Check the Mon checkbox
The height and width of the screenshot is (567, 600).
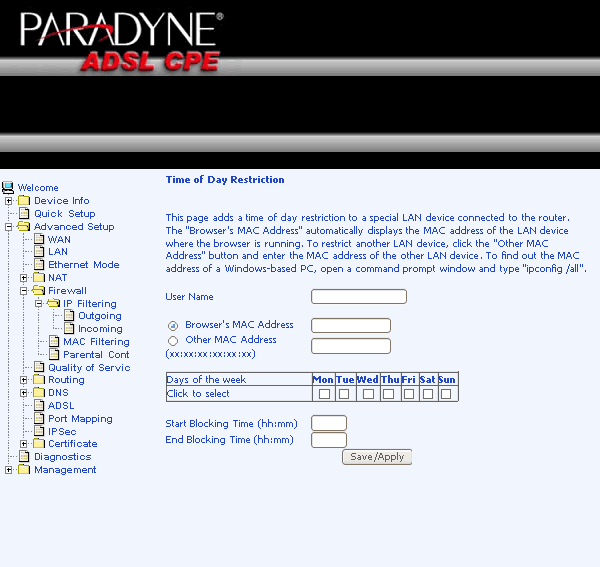[324, 394]
